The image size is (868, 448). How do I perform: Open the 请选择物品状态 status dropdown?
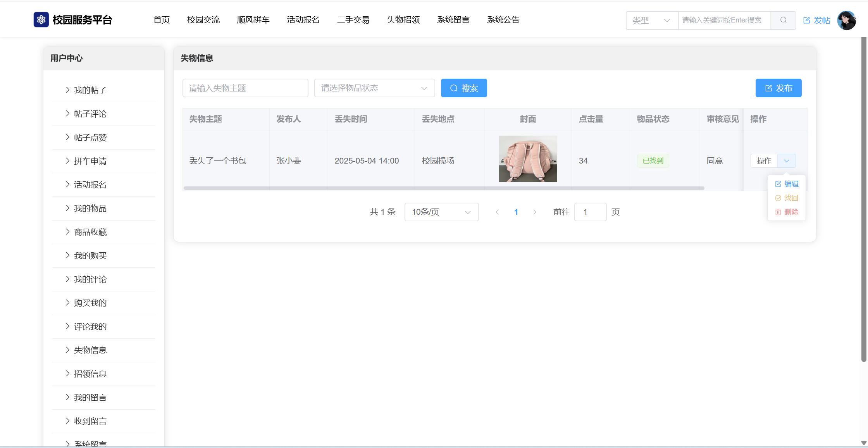coord(374,88)
